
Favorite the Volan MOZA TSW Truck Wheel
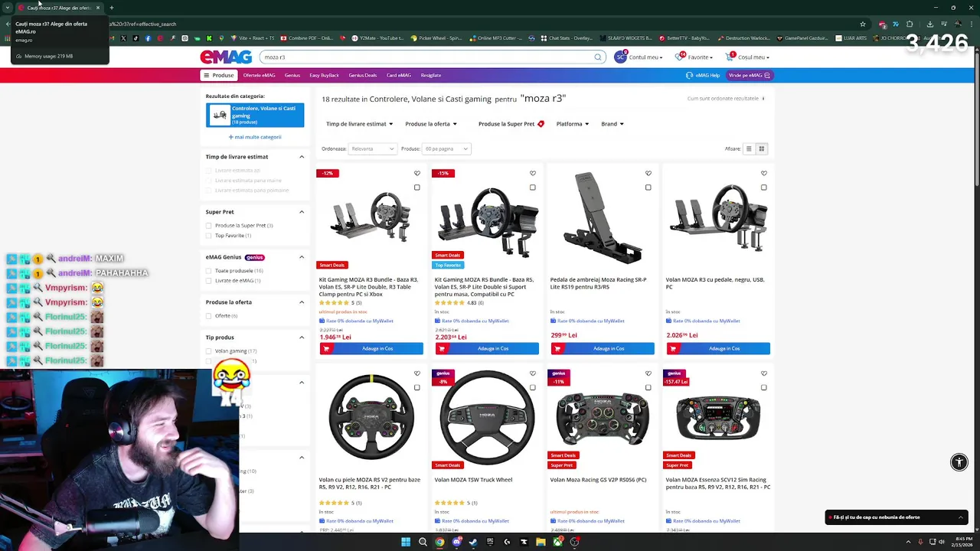tap(533, 373)
